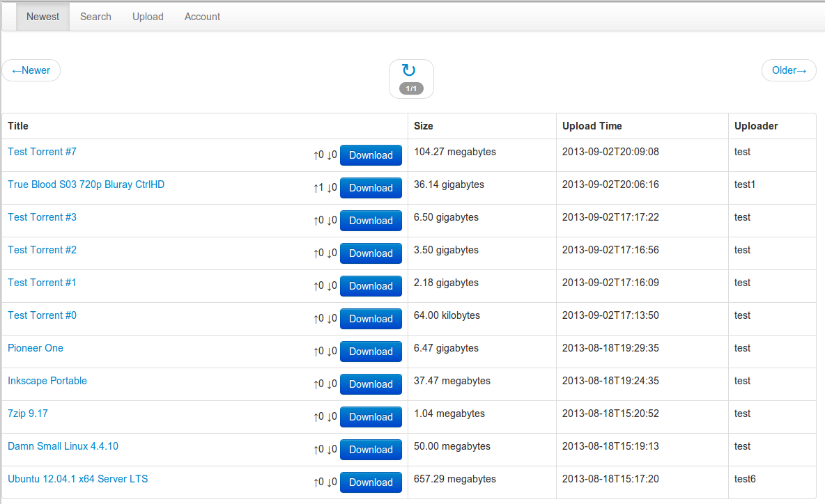Download Test Torrent #7

pyautogui.click(x=371, y=155)
